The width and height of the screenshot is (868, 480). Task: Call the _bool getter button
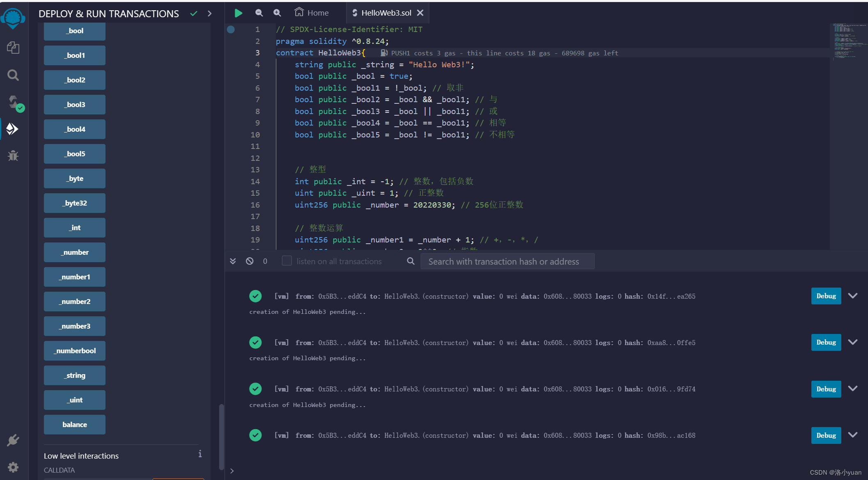(x=75, y=31)
